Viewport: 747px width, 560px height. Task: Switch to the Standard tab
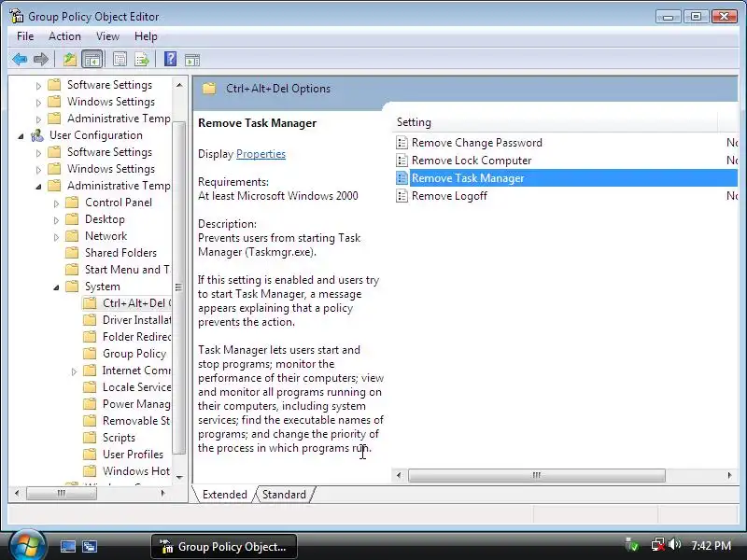click(284, 495)
